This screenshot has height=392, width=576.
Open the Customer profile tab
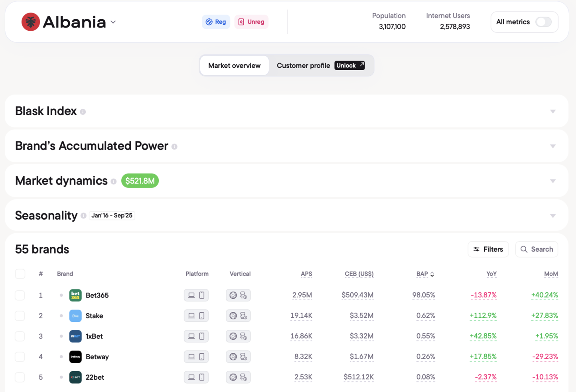click(303, 65)
